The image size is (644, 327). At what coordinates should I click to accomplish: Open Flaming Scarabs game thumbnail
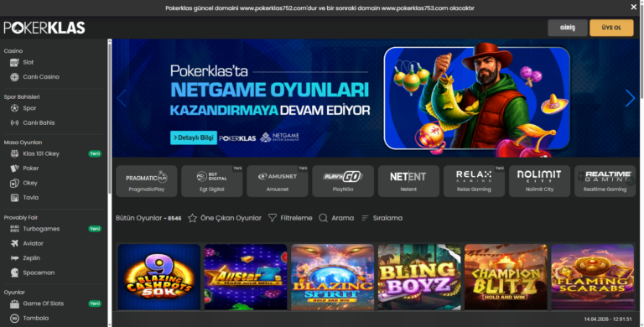(x=593, y=277)
